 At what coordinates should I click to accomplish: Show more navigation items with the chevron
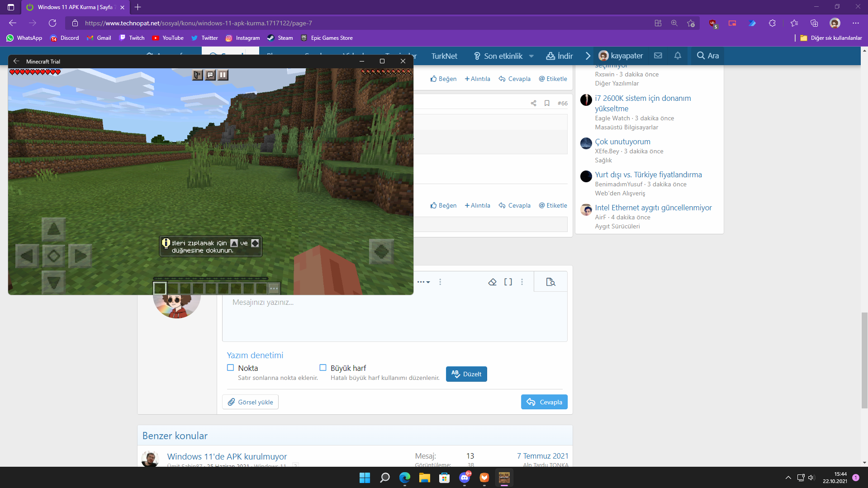(x=588, y=56)
